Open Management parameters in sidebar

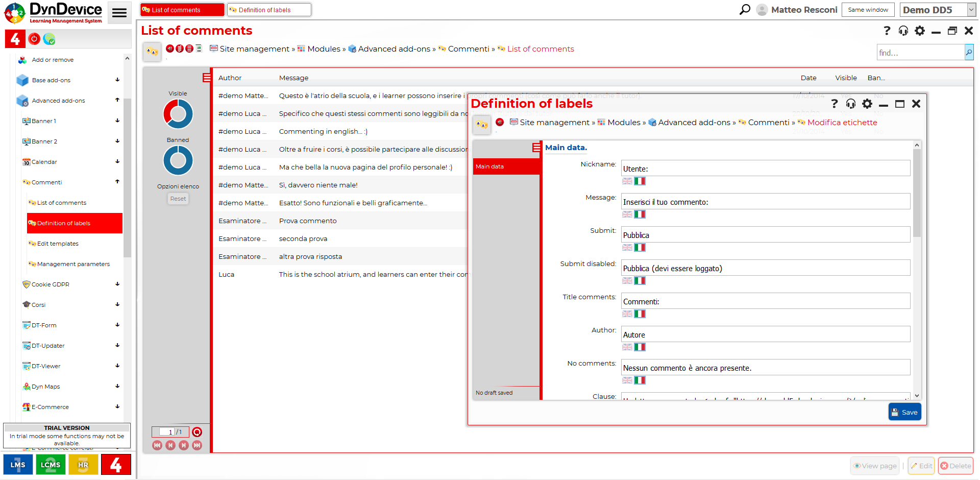coord(73,264)
